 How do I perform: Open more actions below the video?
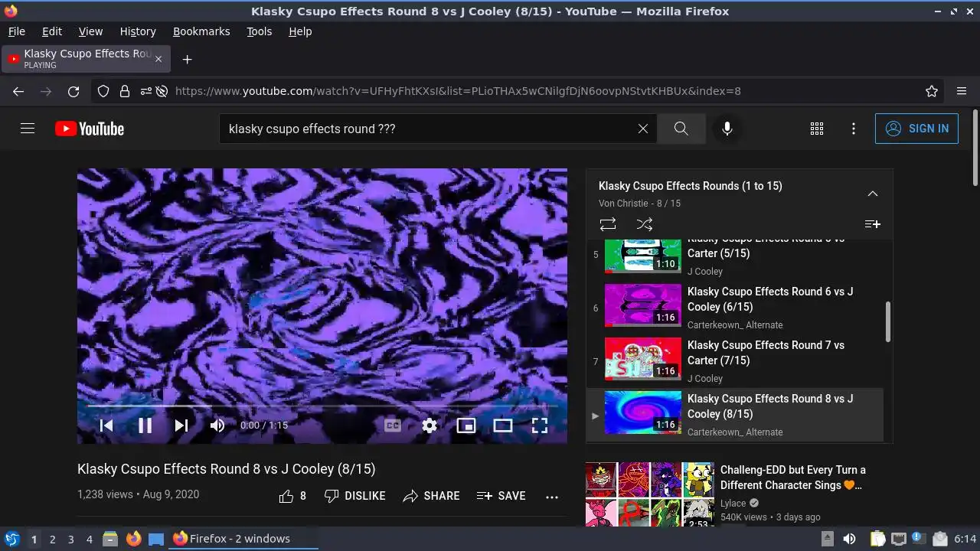tap(552, 496)
